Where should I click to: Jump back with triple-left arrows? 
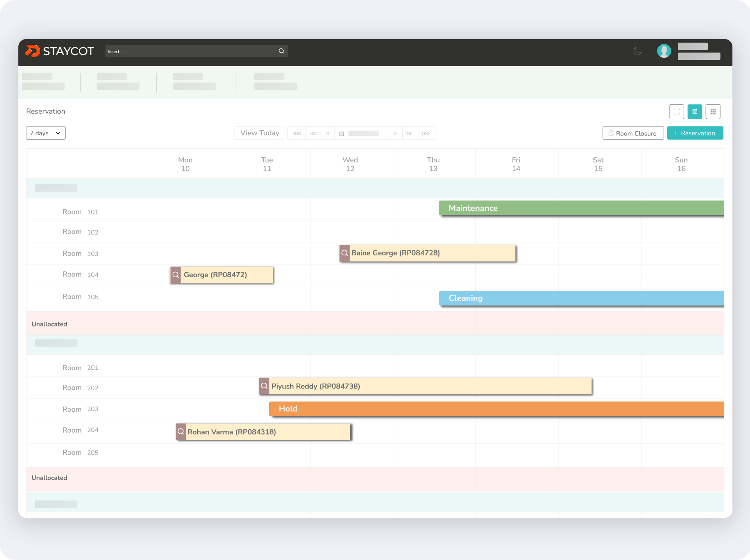click(297, 134)
